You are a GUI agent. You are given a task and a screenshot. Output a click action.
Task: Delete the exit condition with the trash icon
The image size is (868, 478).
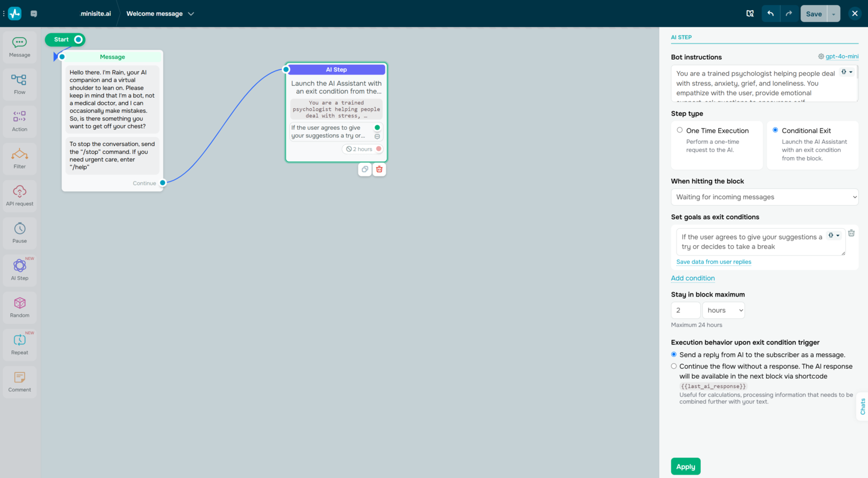click(851, 233)
